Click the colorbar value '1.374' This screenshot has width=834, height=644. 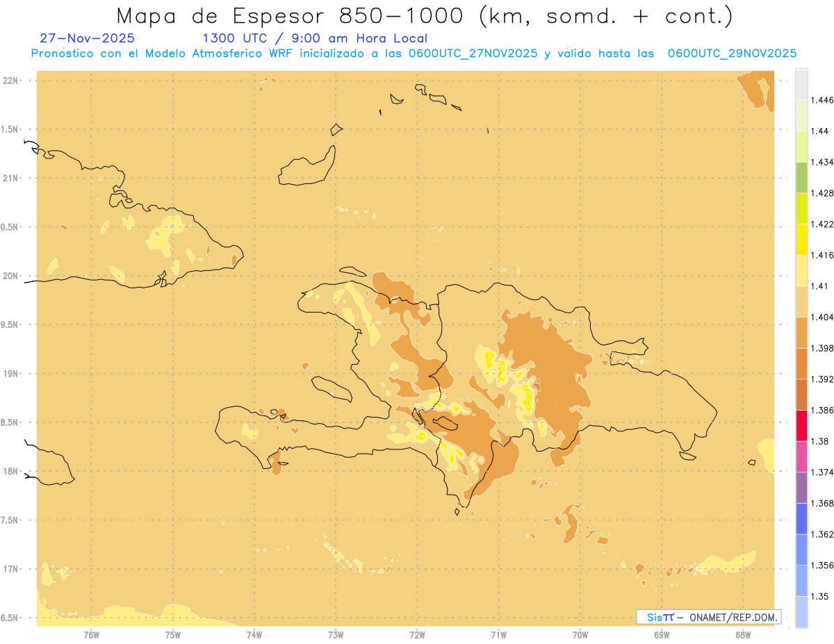[x=822, y=472]
